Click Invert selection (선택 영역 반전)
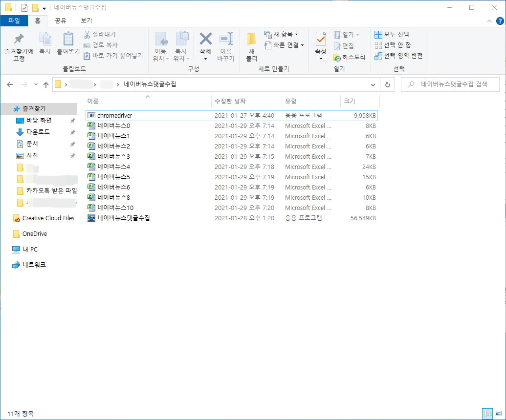The image size is (506, 420). click(398, 56)
